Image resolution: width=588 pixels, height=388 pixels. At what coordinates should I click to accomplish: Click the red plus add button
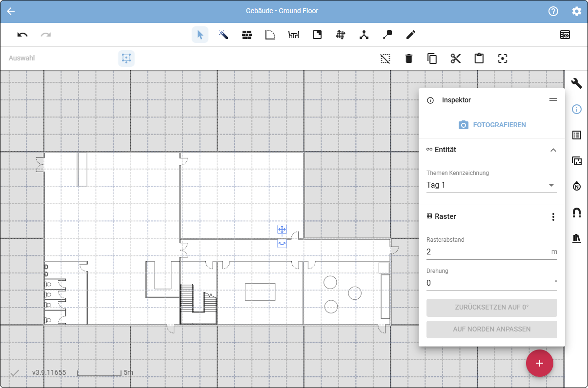pyautogui.click(x=540, y=363)
